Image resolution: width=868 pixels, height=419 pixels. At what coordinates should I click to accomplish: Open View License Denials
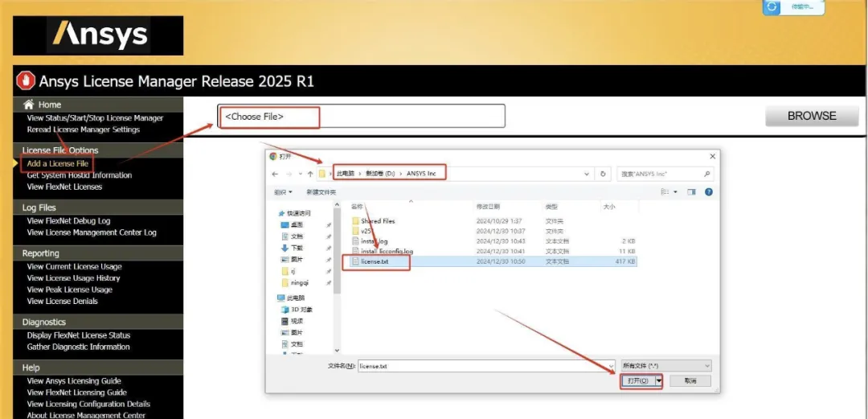click(63, 301)
